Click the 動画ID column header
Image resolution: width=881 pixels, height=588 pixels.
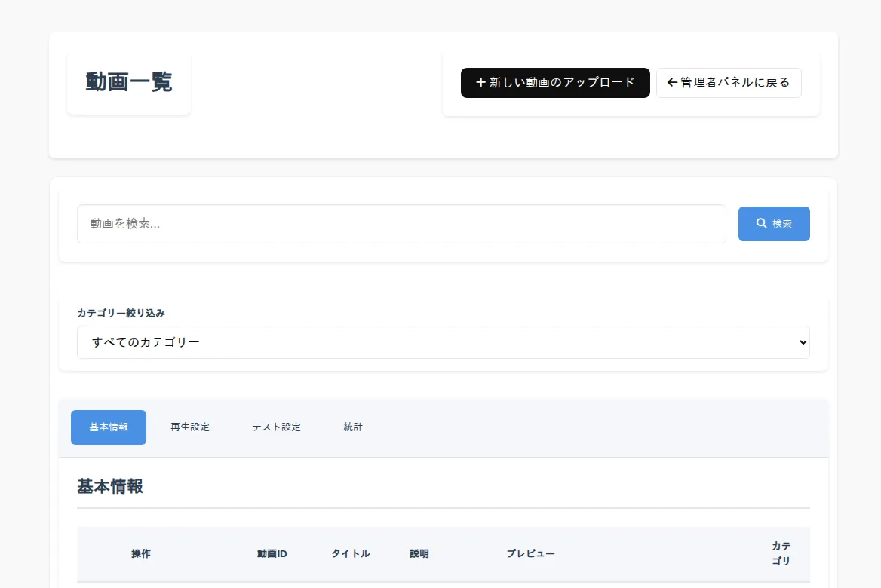272,554
